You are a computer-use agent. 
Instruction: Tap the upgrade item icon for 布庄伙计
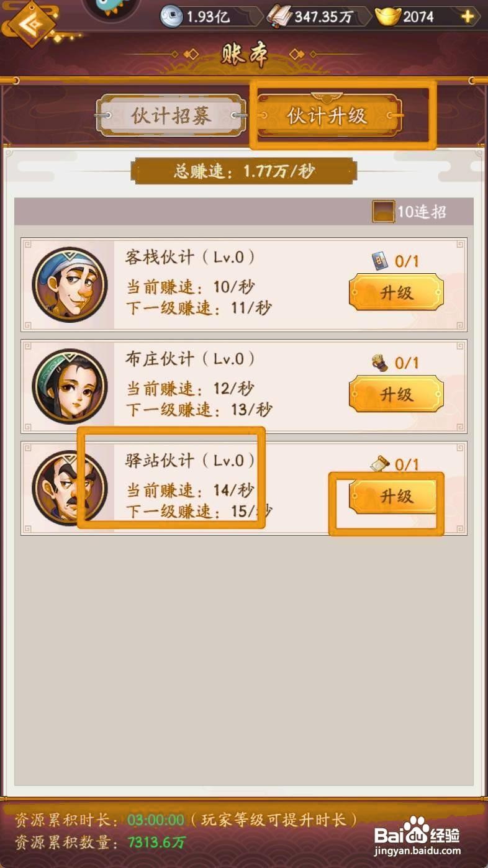pyautogui.click(x=380, y=363)
